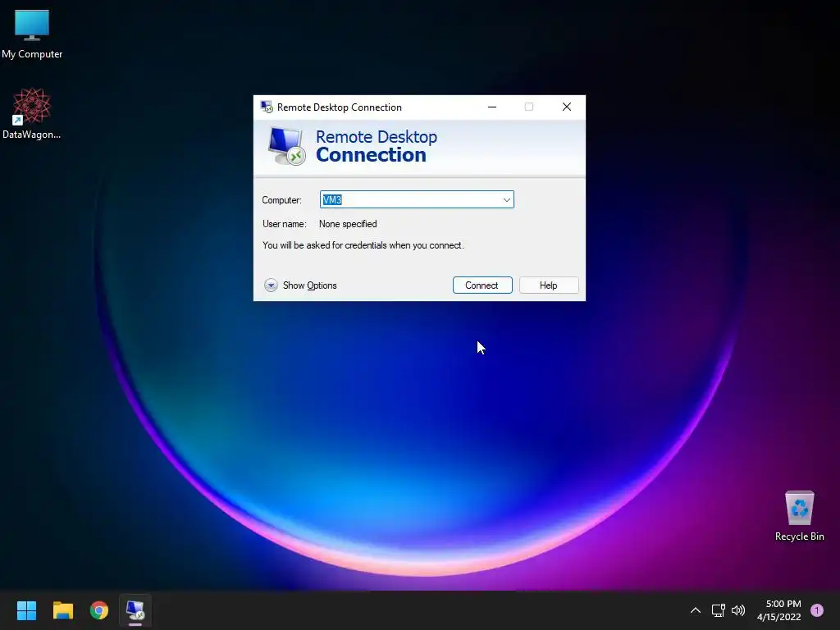Expand Show Options

point(300,285)
